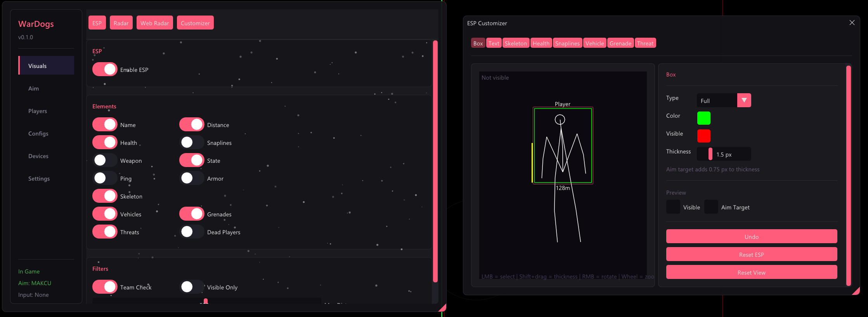The height and width of the screenshot is (317, 868).
Task: Click the Reset View button
Action: pyautogui.click(x=752, y=272)
